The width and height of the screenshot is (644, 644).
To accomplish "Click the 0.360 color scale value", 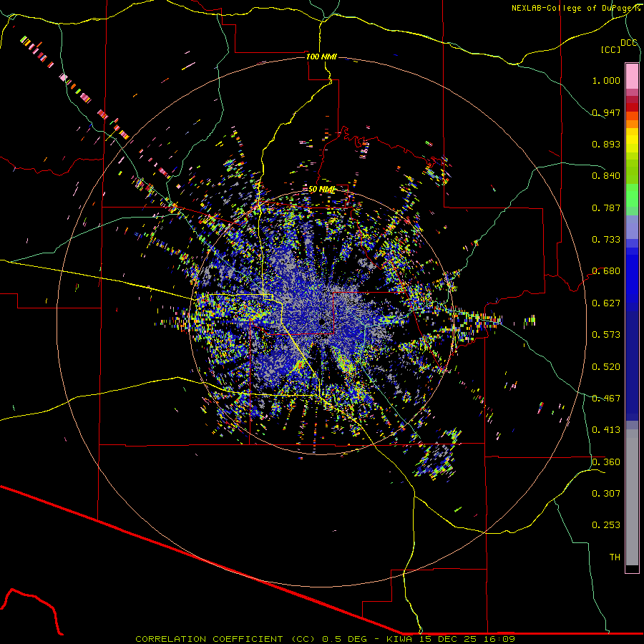I will pyautogui.click(x=606, y=462).
